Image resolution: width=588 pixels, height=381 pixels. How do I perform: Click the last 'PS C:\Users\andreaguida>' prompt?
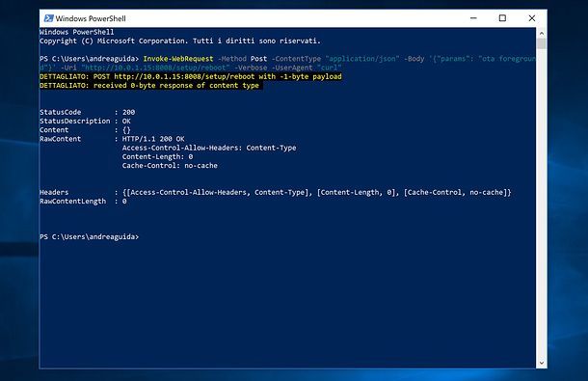coord(90,237)
